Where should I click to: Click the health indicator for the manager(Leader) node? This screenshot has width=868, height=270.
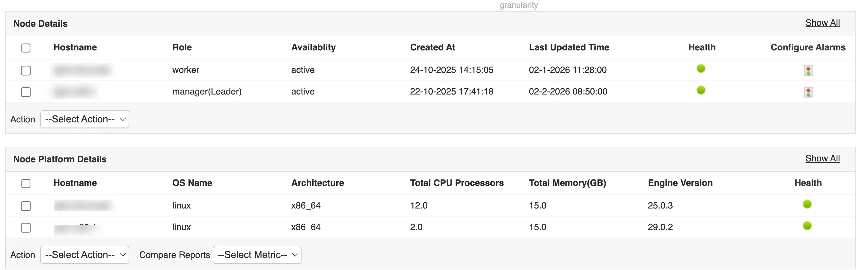click(x=701, y=90)
